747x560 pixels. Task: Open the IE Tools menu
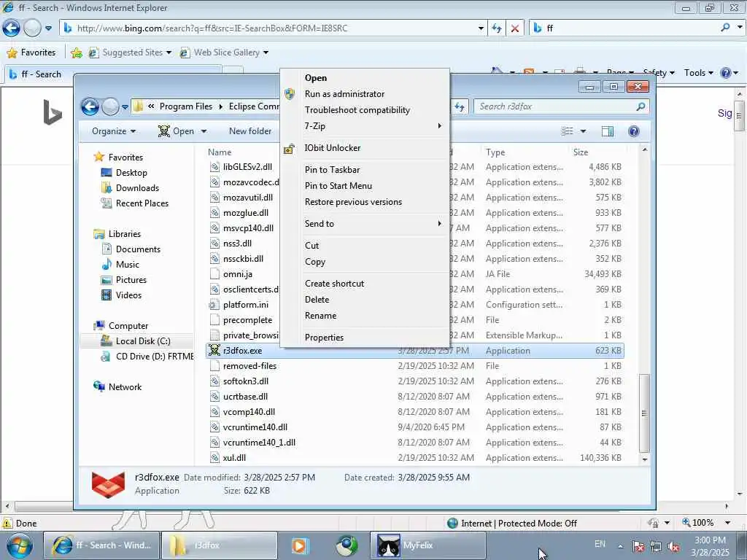tap(698, 73)
